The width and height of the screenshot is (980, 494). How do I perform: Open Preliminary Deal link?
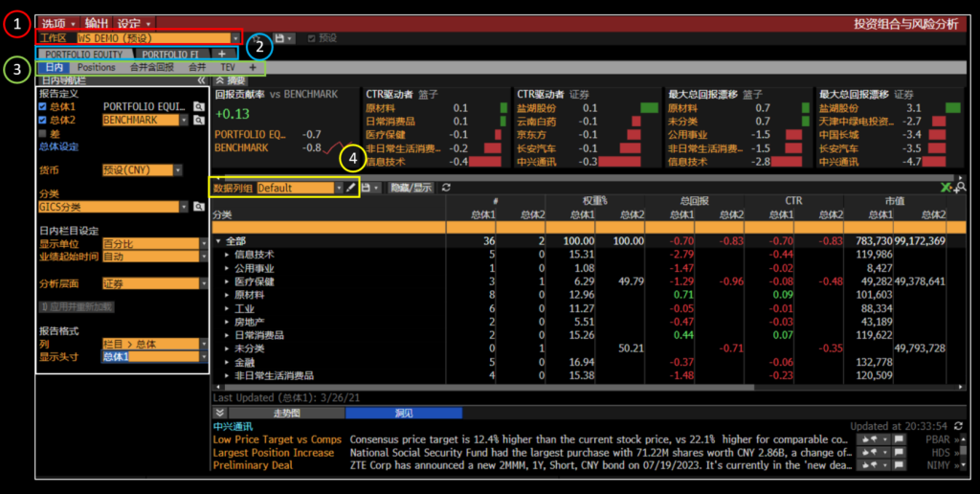point(253,466)
